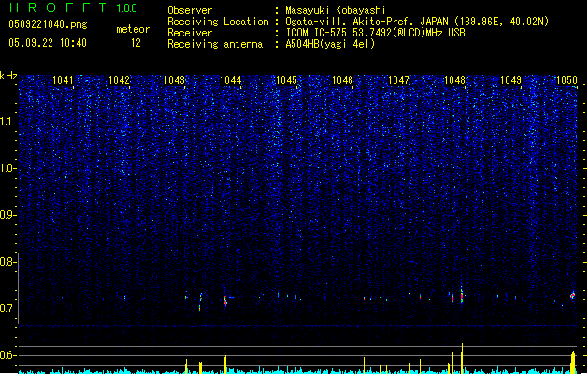Select the file name 0509221040.png
This screenshot has height=374, width=588.
click(48, 24)
